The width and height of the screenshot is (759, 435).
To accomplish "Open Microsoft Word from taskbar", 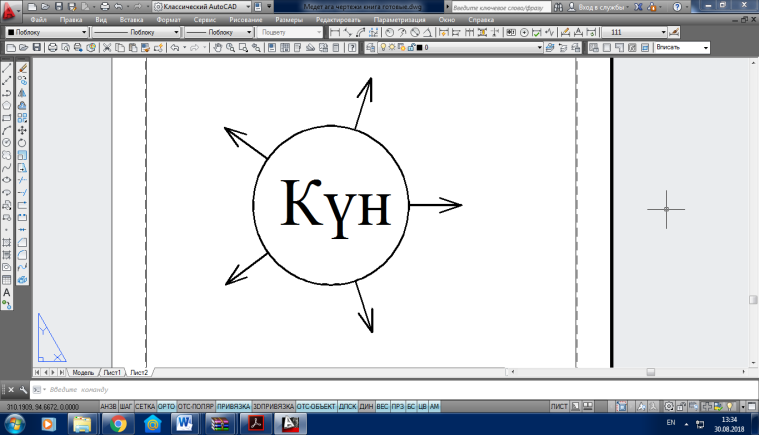I will pos(184,424).
